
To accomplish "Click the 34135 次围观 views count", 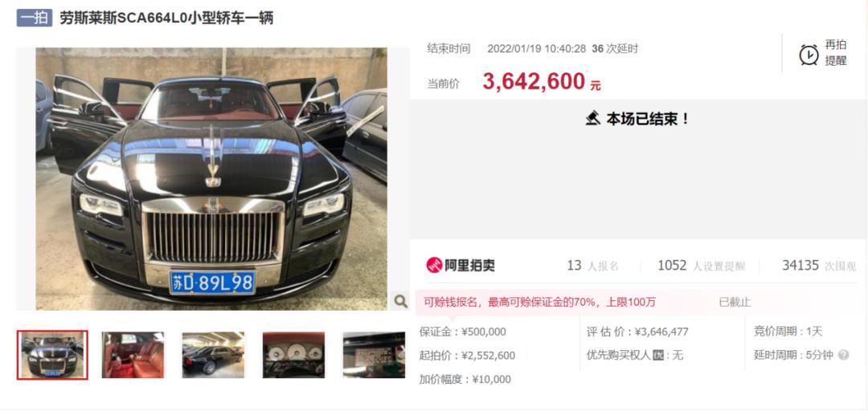I will pyautogui.click(x=819, y=266).
